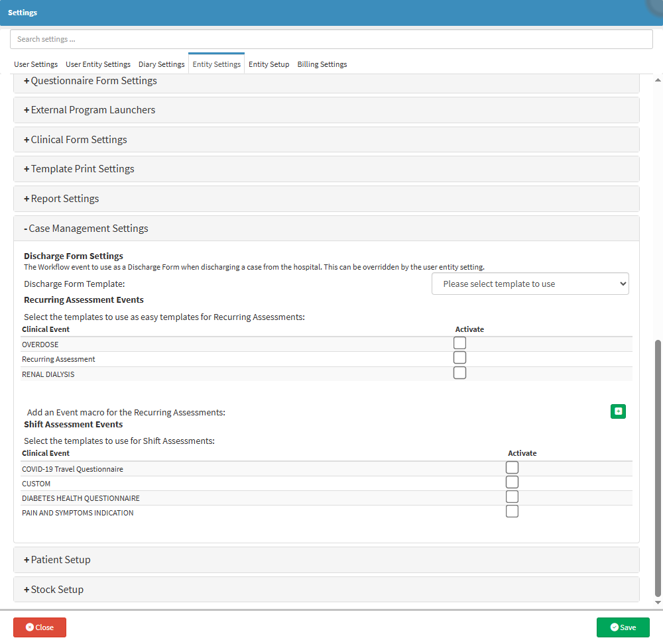Focus the Search settings input field
Image resolution: width=663 pixels, height=644 pixels.
tap(331, 39)
